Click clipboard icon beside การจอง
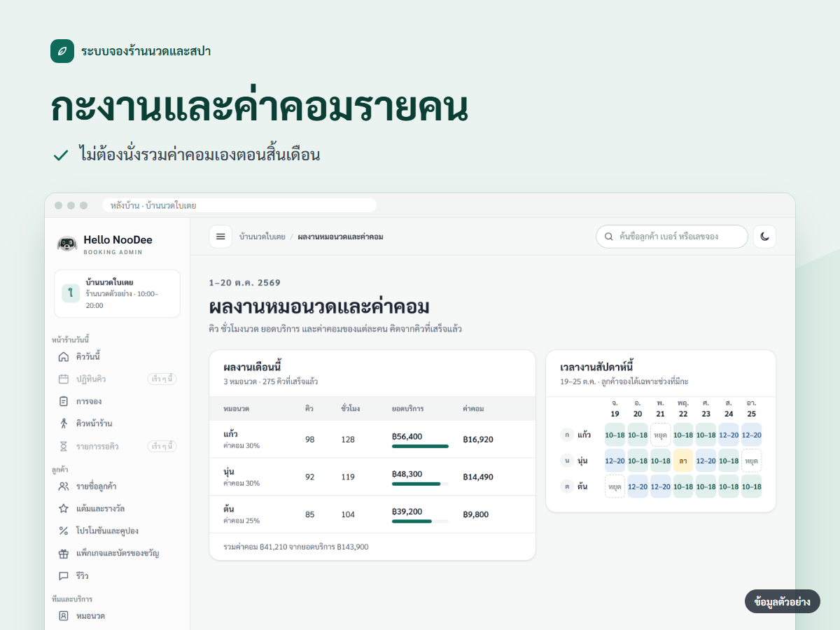The image size is (840, 630). pos(64,401)
